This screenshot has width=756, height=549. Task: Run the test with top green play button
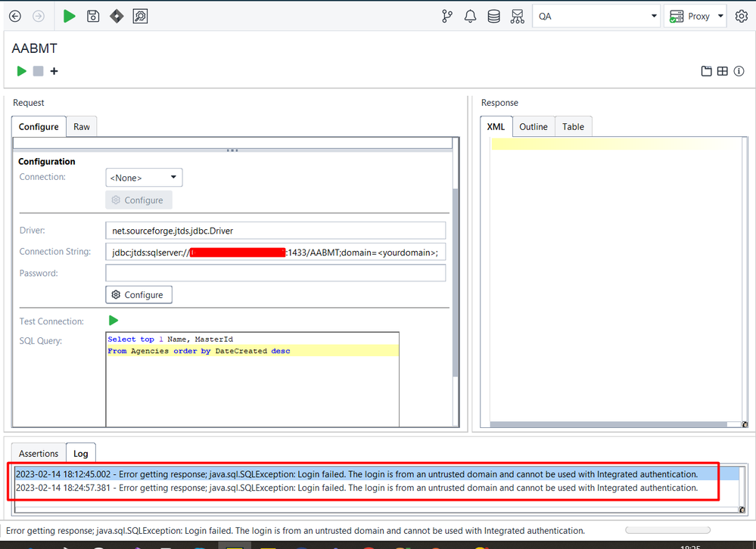tap(69, 16)
